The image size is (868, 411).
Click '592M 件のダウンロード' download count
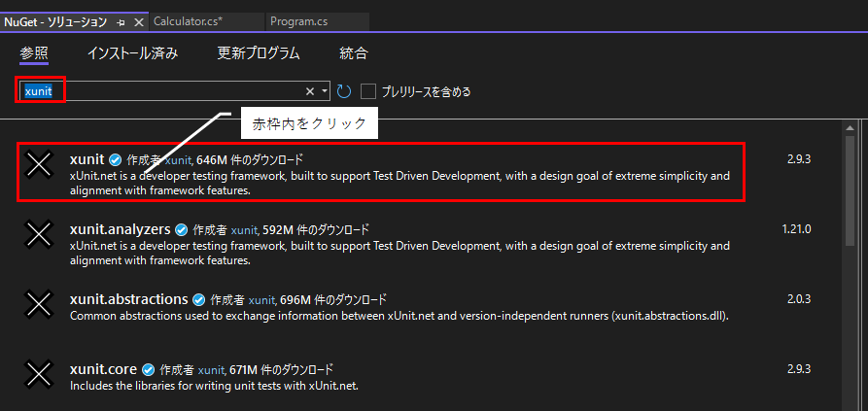pos(316,229)
